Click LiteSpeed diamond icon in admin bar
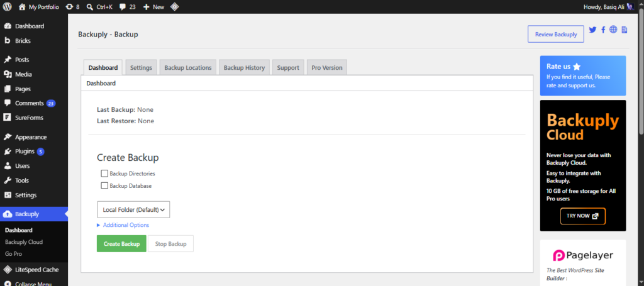This screenshot has height=286, width=644. 175,7
